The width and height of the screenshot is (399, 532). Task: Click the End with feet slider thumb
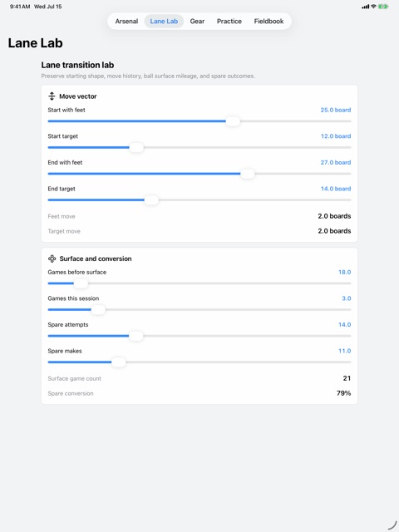pyautogui.click(x=248, y=174)
